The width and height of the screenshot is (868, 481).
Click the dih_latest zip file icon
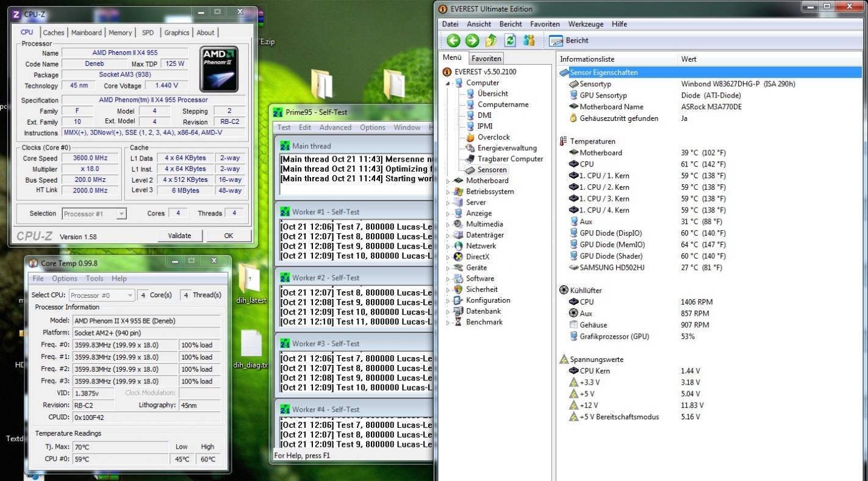(250, 279)
